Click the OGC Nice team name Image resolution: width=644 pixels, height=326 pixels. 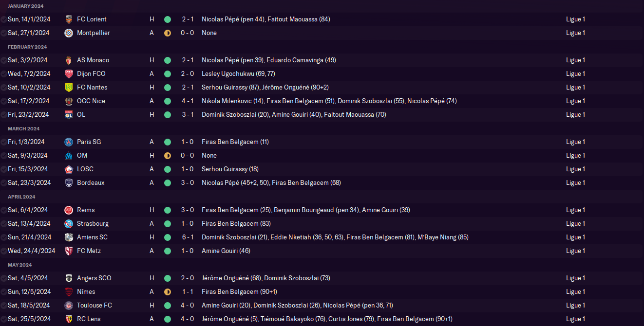click(x=91, y=101)
